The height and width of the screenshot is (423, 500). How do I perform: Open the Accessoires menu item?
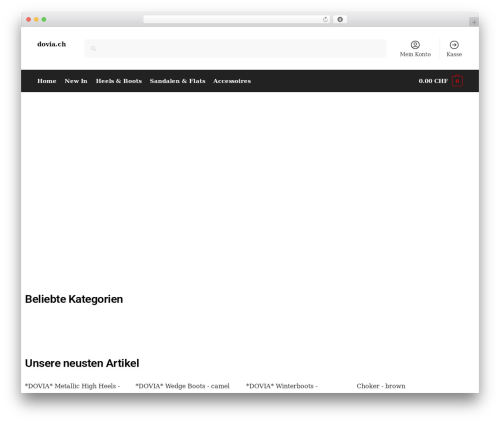tap(232, 81)
